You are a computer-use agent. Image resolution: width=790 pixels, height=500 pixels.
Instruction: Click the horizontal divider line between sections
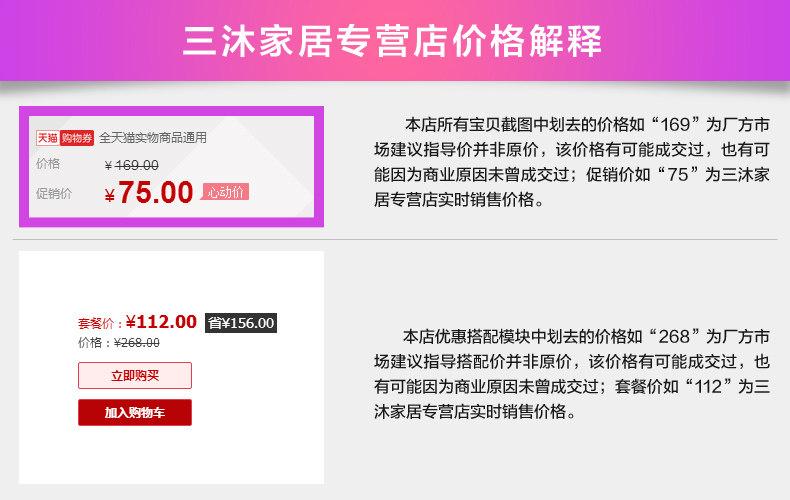pyautogui.click(x=394, y=240)
